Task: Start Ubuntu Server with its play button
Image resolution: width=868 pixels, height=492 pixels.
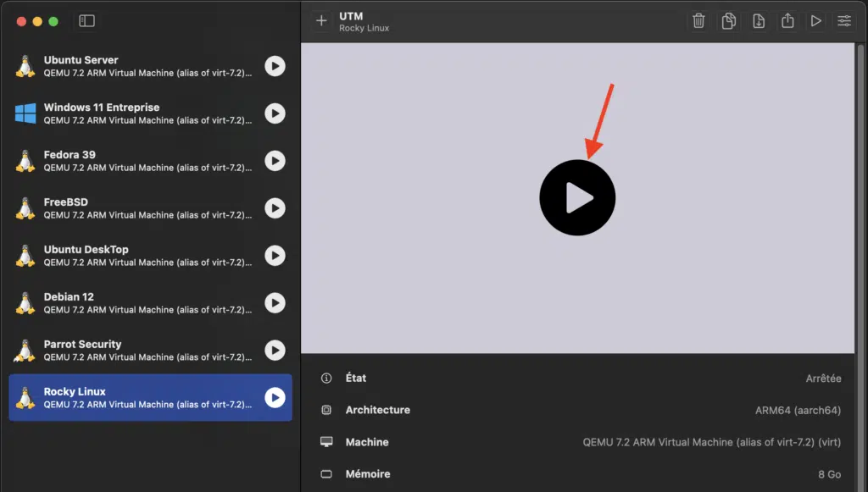Action: (x=275, y=66)
